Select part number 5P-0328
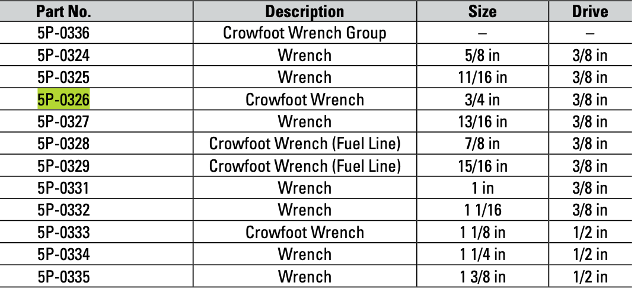 63,144
